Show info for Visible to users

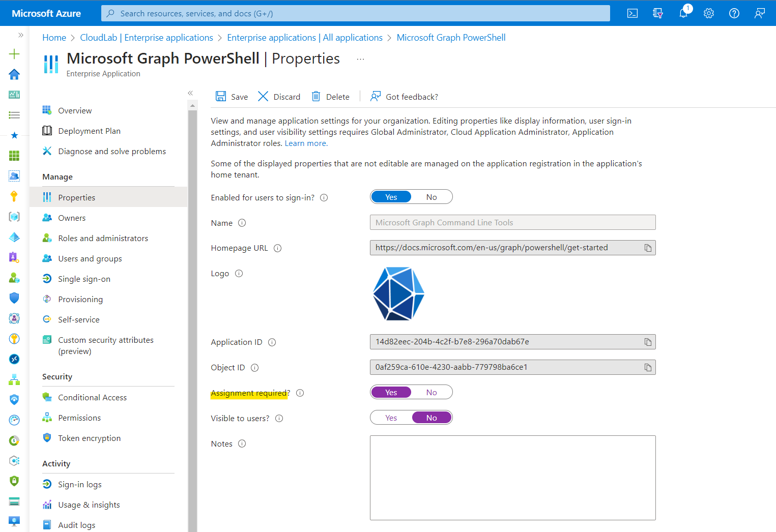click(x=279, y=419)
